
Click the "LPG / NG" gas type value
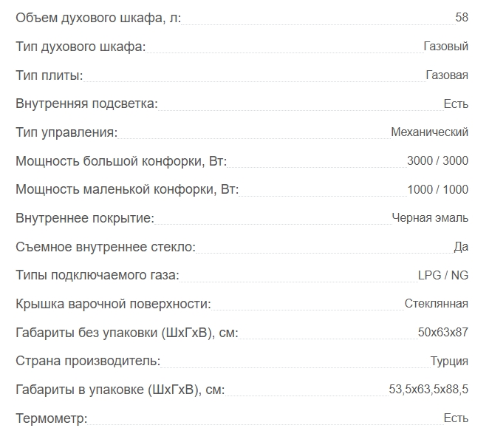(x=443, y=276)
